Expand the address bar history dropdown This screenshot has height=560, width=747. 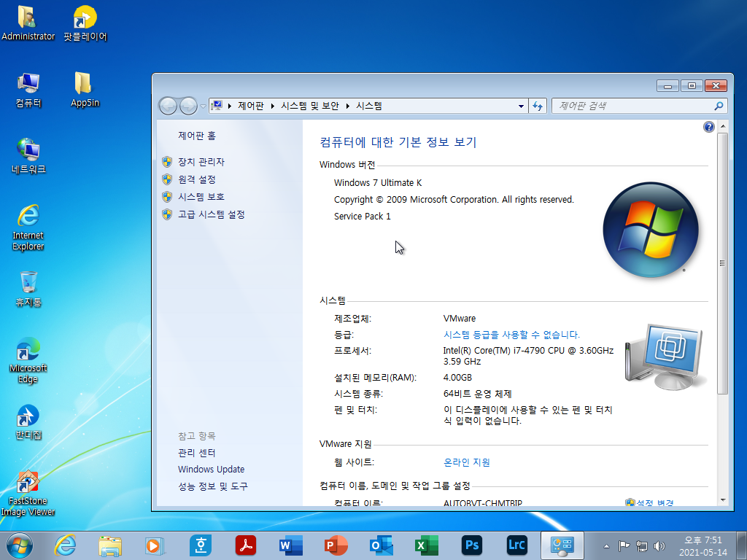point(521,106)
